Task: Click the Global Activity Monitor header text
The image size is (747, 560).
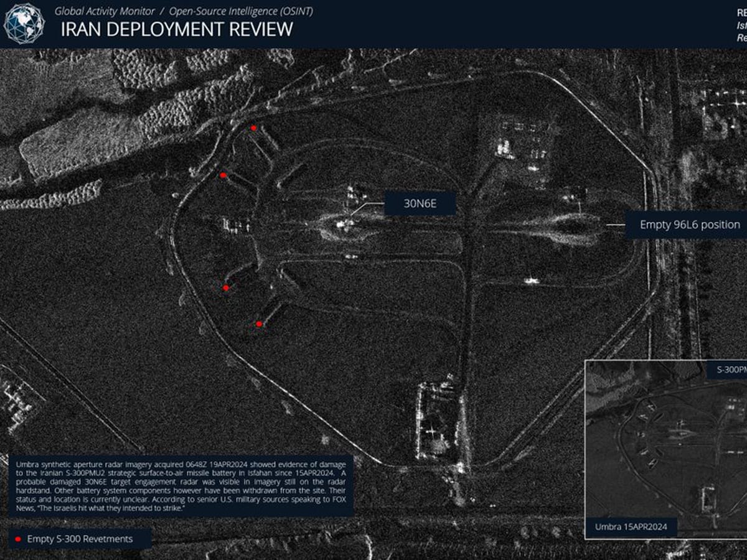Action: (105, 11)
